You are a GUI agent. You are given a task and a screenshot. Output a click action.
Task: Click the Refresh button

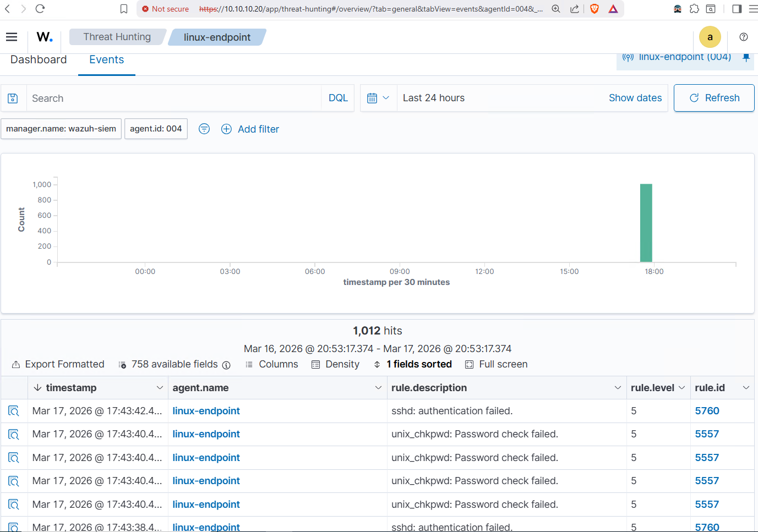coord(714,97)
